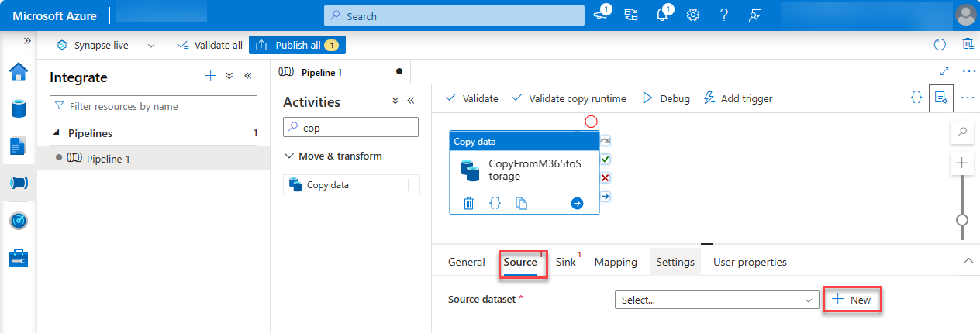This screenshot has width=980, height=333.
Task: Clone the Copy data activity
Action: pos(522,203)
